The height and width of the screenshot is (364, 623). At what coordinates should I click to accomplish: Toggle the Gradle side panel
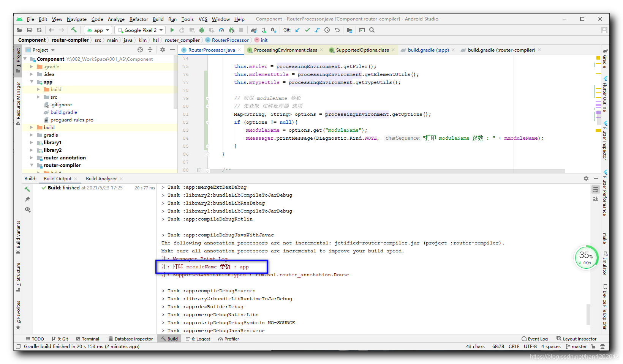click(x=605, y=58)
